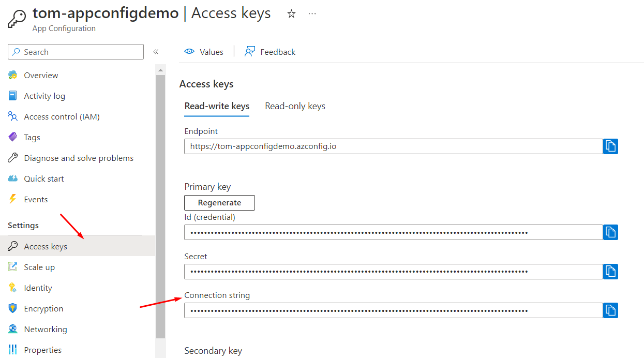Open the Feedback form
644x358 pixels.
pos(269,51)
